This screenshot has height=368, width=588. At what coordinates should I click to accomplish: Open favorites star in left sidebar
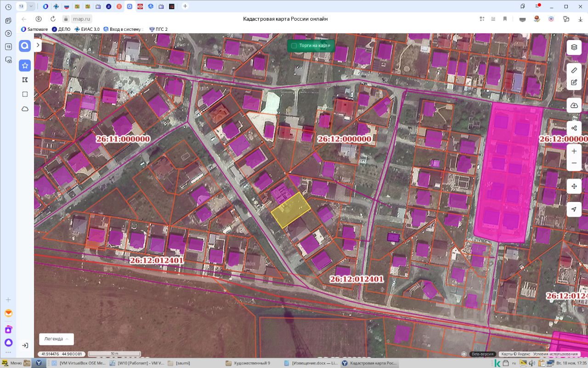click(x=25, y=66)
